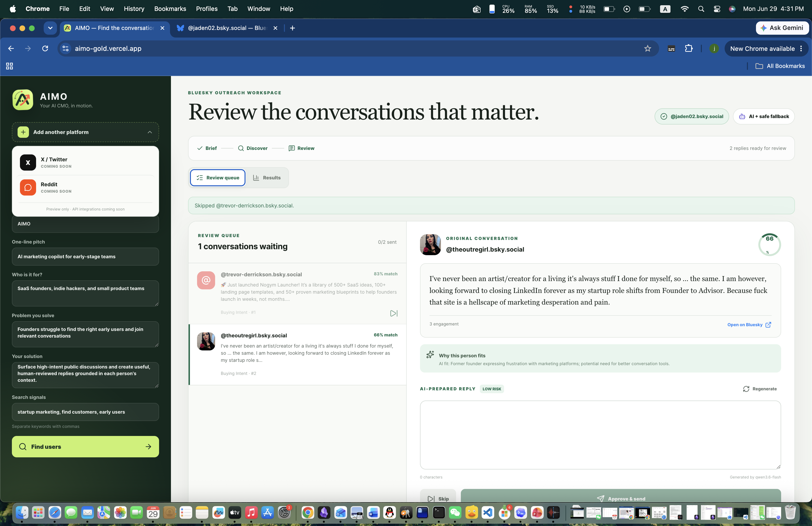Toggle the AI + safe fallback pill

click(x=764, y=116)
